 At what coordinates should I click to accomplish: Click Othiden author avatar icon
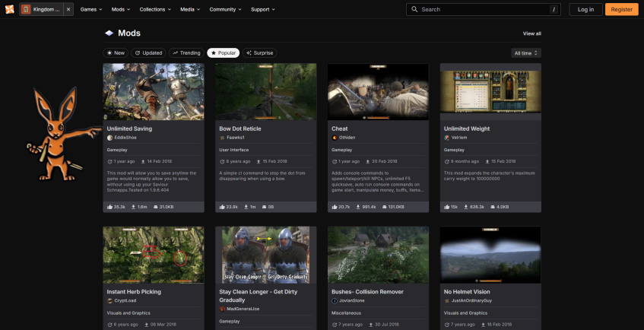[x=335, y=138]
